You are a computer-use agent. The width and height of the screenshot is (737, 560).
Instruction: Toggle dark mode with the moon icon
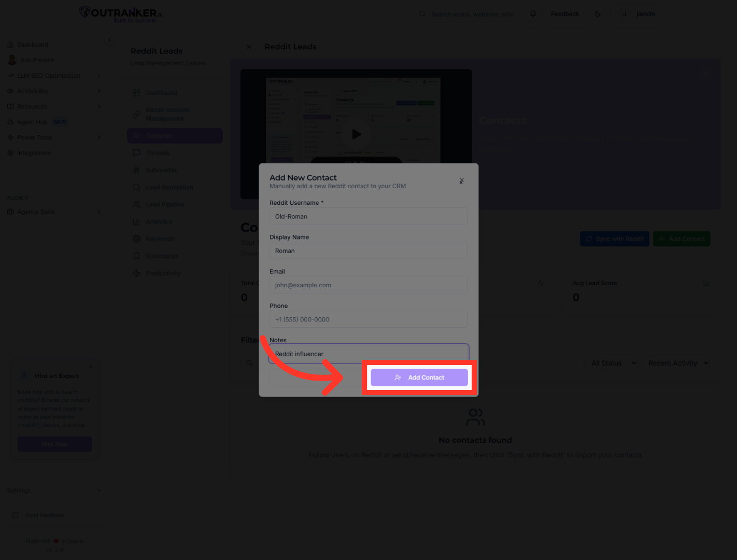pos(598,14)
